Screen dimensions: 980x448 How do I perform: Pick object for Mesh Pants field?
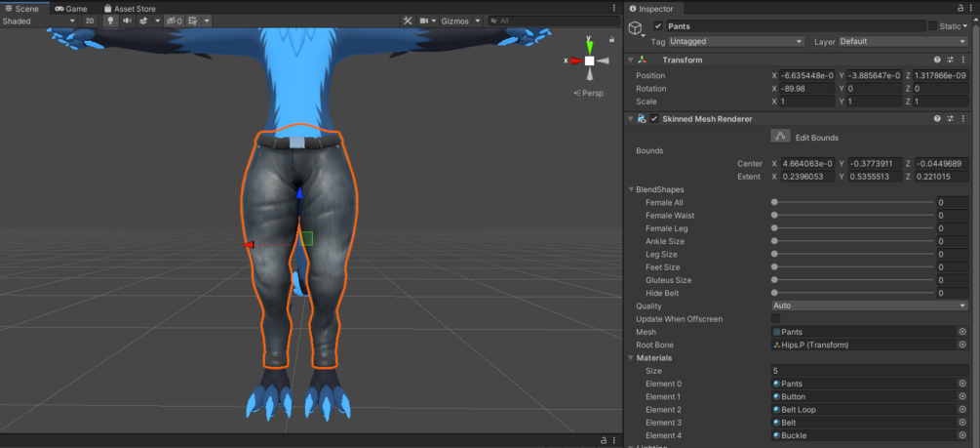[962, 332]
